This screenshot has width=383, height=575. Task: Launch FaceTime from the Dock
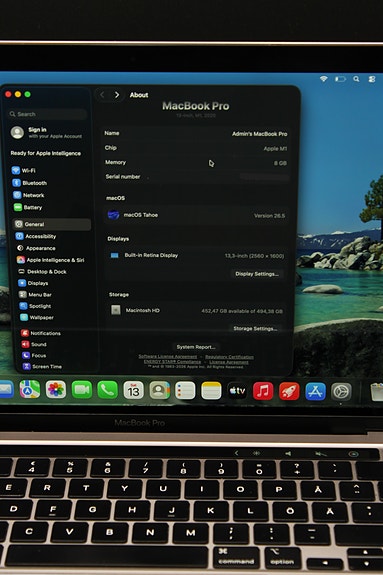(x=82, y=390)
